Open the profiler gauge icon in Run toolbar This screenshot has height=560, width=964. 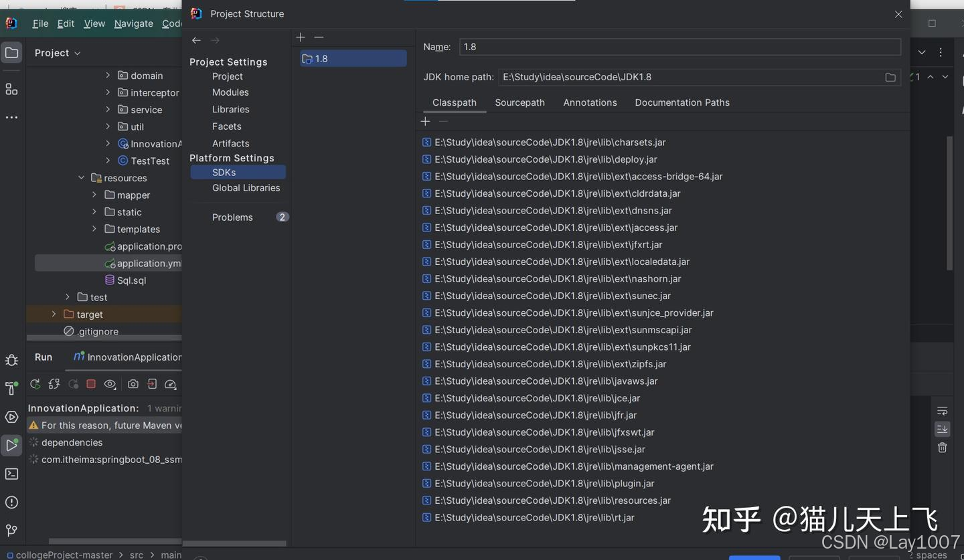(170, 384)
